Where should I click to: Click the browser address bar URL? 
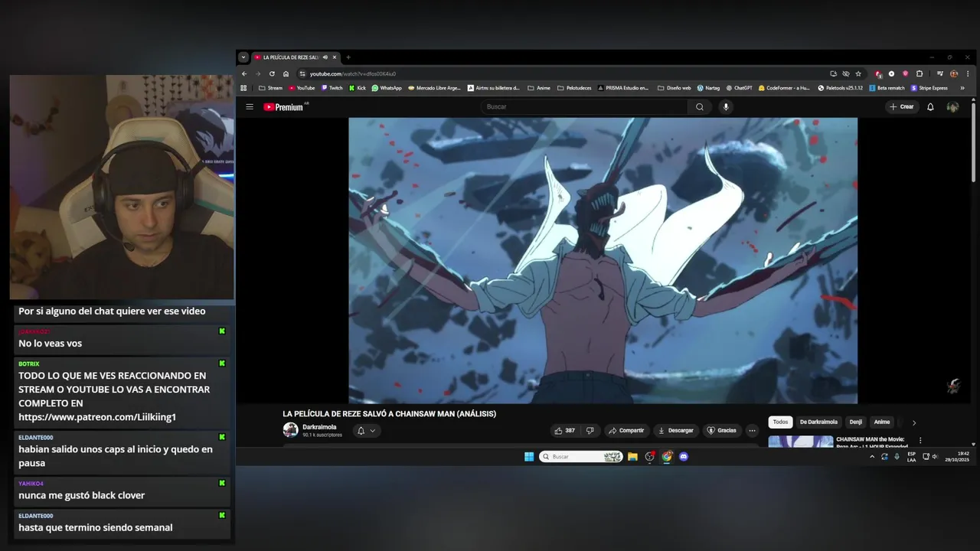click(352, 73)
